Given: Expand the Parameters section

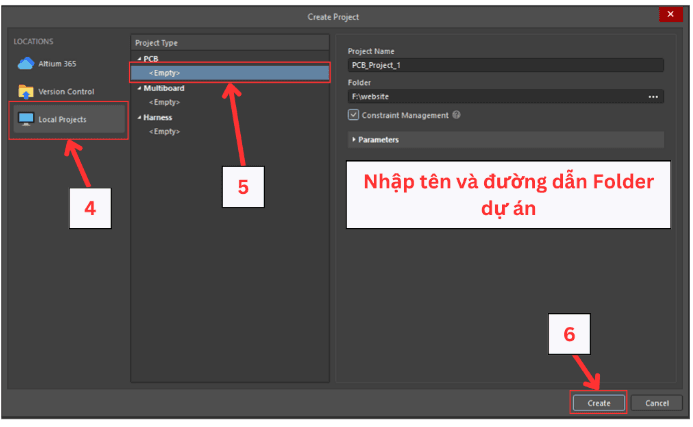Looking at the screenshot, I should (354, 140).
